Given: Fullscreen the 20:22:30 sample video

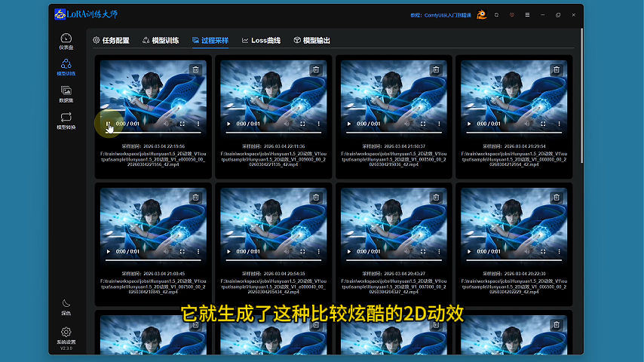Looking at the screenshot, I should [543, 251].
